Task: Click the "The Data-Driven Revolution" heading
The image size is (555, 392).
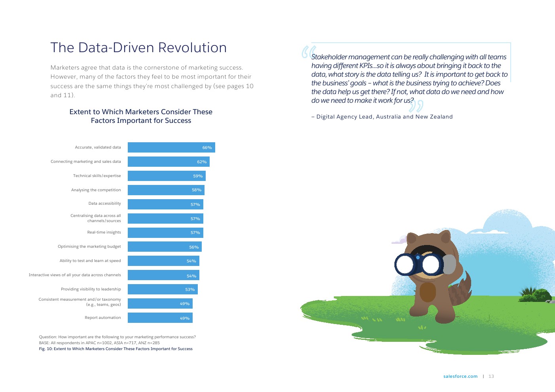Action: tap(138, 47)
